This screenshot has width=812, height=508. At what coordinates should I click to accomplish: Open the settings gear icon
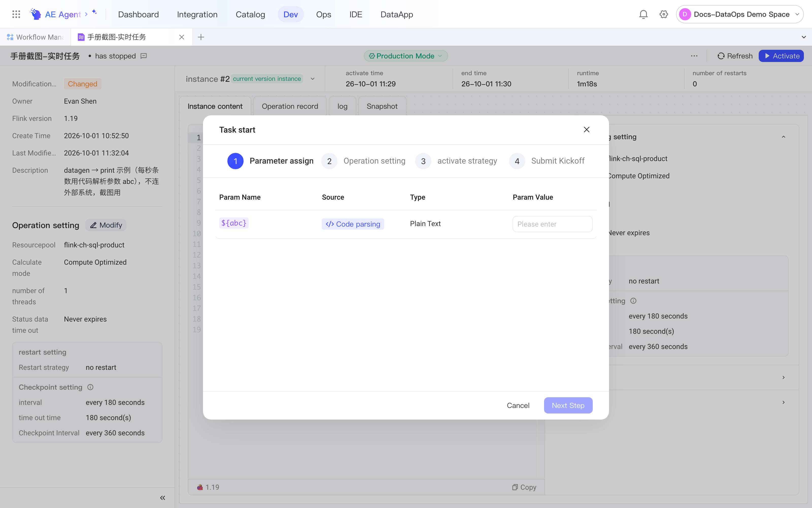(x=664, y=14)
